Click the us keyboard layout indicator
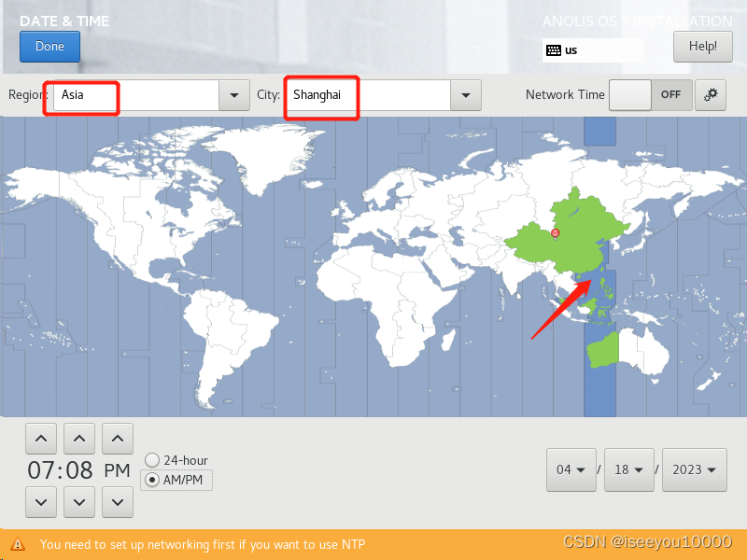The image size is (747, 560). pyautogui.click(x=592, y=50)
